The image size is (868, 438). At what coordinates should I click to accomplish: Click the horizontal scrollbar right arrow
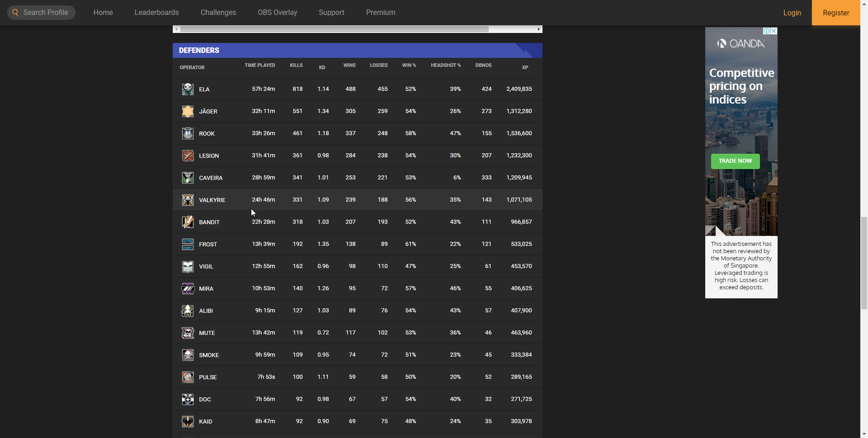(538, 29)
